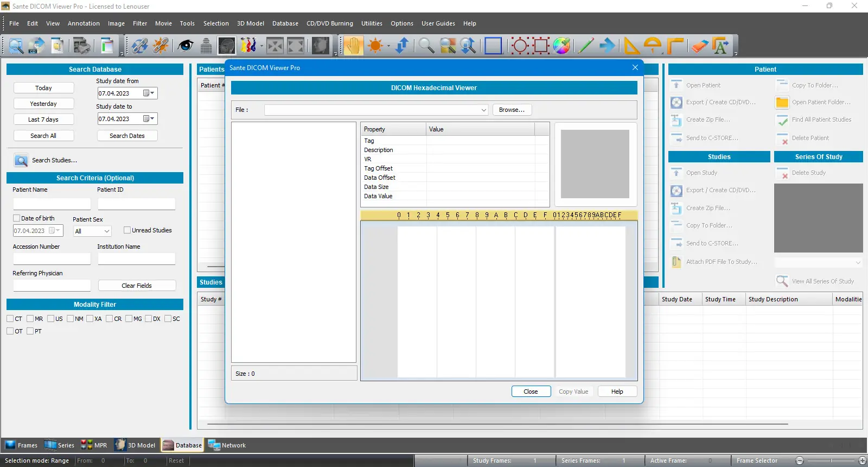868x467 pixels.
Task: Check the NM modality filter
Action: pos(70,319)
